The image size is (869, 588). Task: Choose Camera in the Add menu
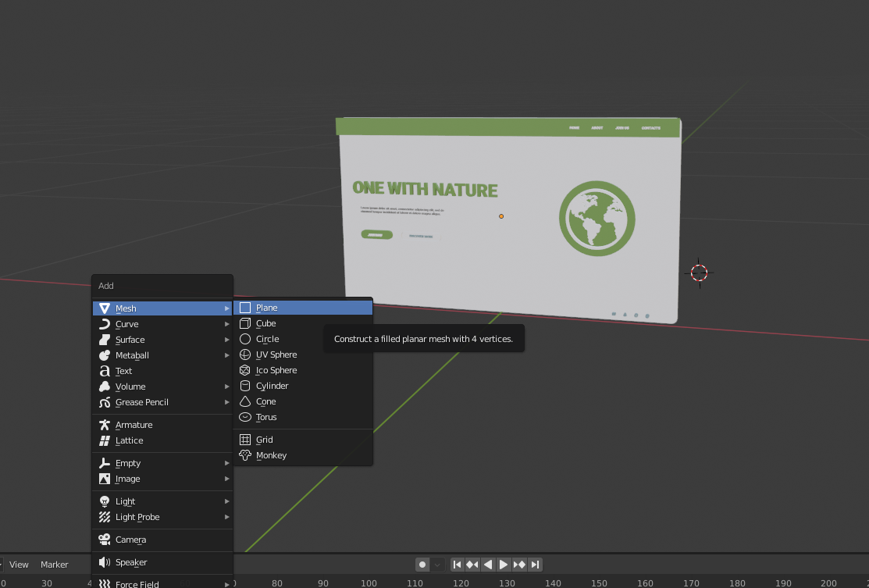click(x=162, y=540)
